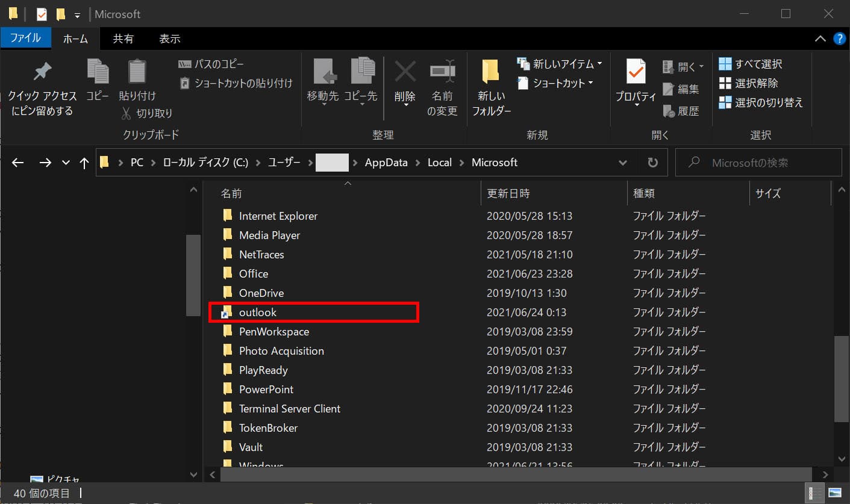Open the Move to (移動先) dropdown
This screenshot has width=850, height=504.
coord(323,104)
